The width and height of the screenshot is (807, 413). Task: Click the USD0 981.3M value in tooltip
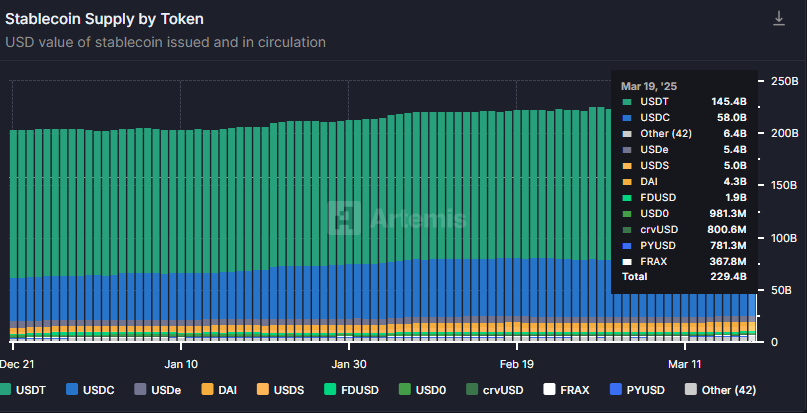click(x=728, y=214)
